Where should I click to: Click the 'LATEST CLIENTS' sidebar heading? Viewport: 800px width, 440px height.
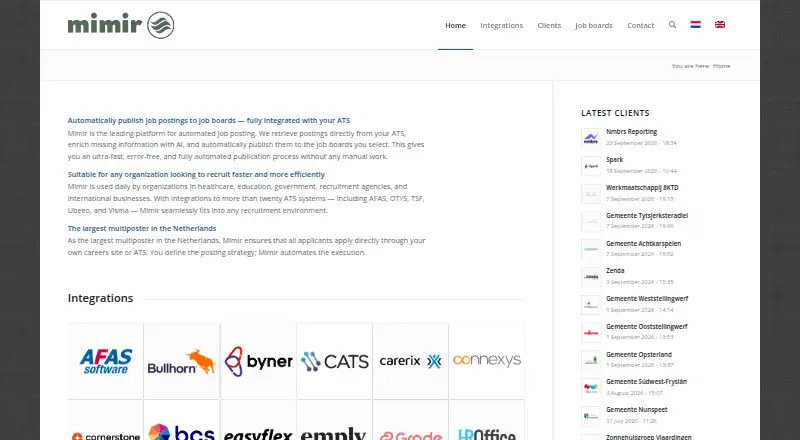(615, 113)
